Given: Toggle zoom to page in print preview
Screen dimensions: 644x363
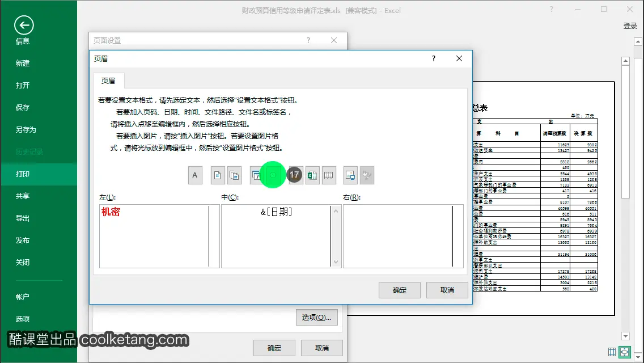Looking at the screenshot, I should (x=625, y=352).
